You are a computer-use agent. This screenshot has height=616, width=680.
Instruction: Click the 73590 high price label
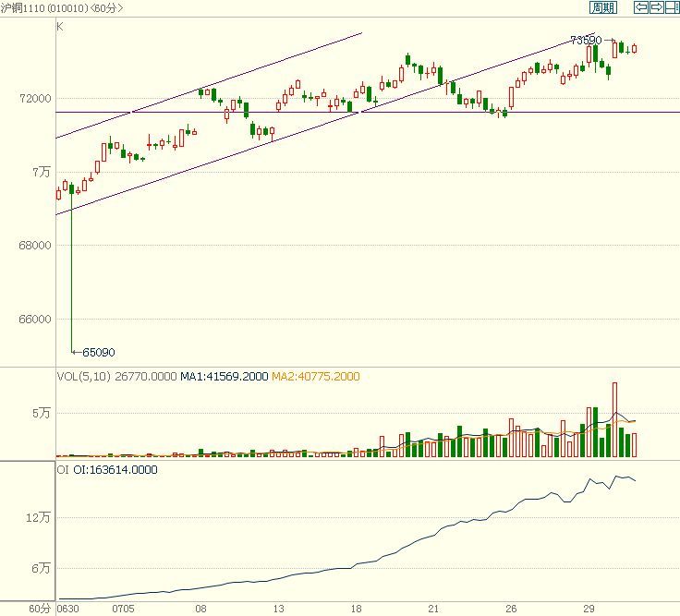click(x=586, y=41)
